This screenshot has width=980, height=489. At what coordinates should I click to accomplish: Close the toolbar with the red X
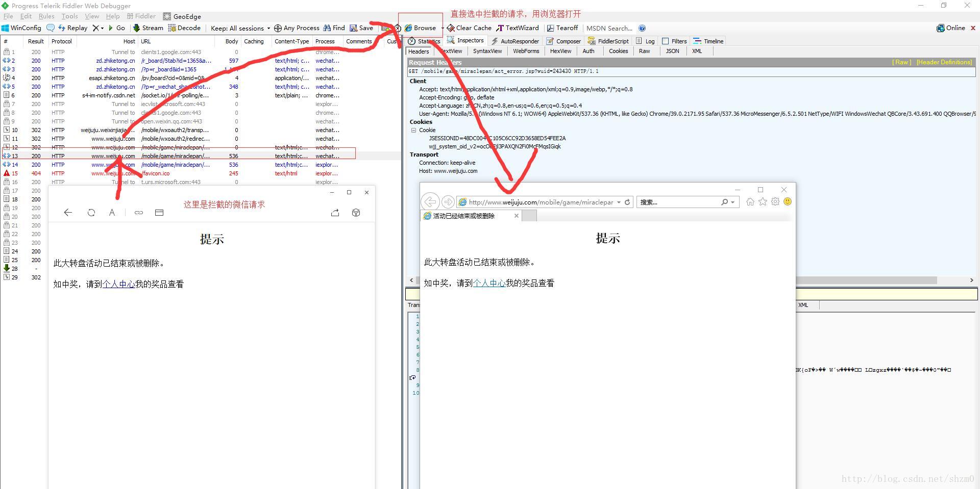point(973,28)
